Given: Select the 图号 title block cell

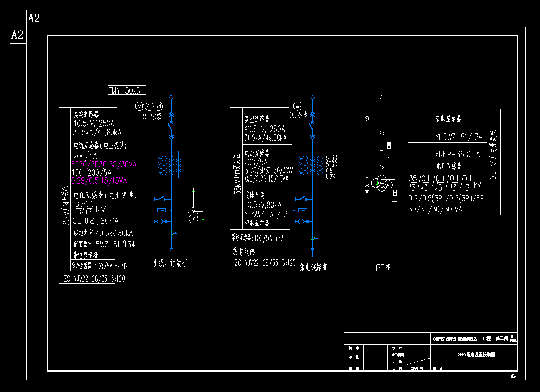Looking at the screenshot, I should tap(437, 368).
